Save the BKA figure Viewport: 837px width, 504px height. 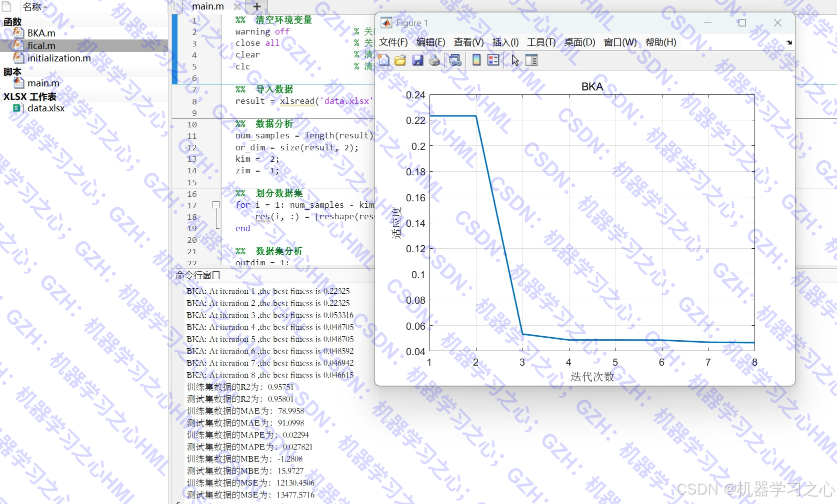point(417,60)
